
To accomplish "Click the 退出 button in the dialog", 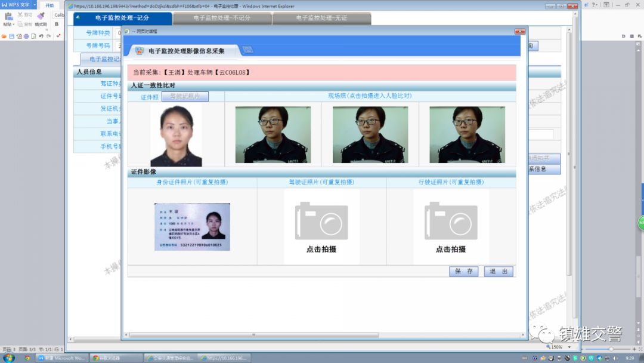I will 499,271.
